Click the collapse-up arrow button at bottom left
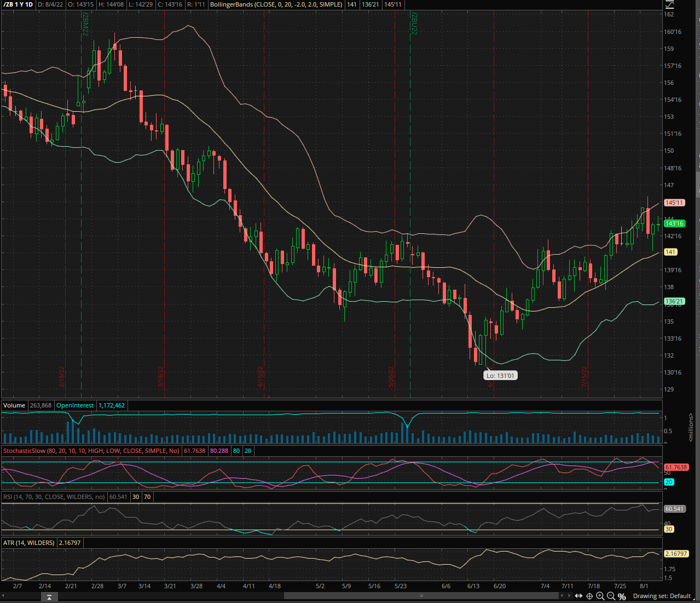Image resolution: width=700 pixels, height=603 pixels. click(x=49, y=597)
